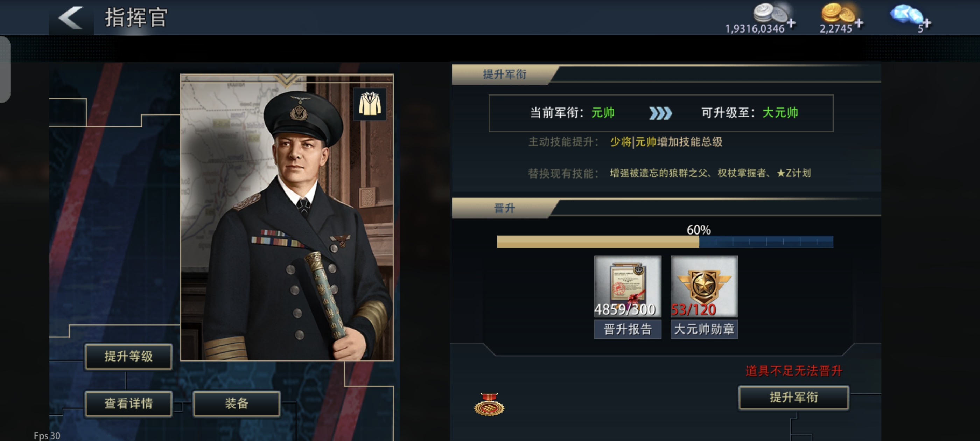Open the 装备 equipment button
This screenshot has height=441, width=980.
237,403
